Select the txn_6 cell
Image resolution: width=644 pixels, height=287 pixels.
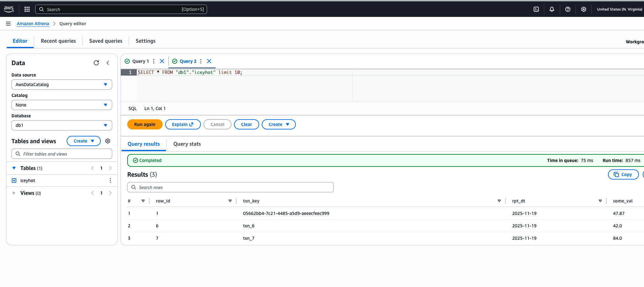[x=249, y=226]
